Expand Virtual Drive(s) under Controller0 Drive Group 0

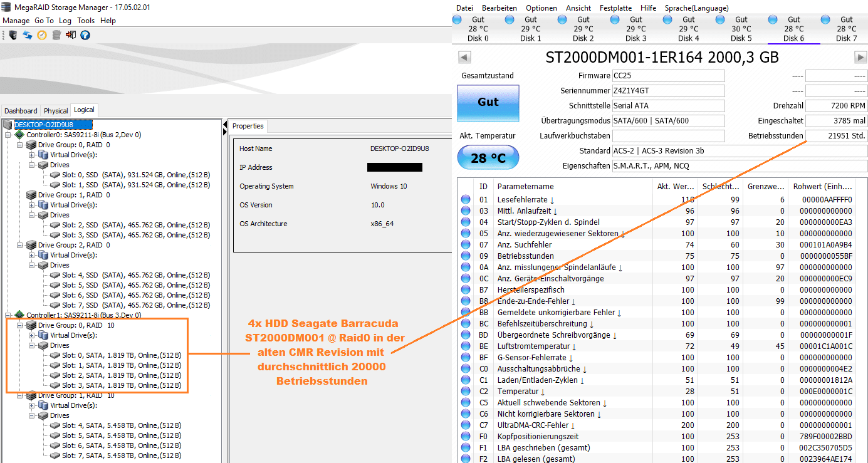[x=32, y=155]
